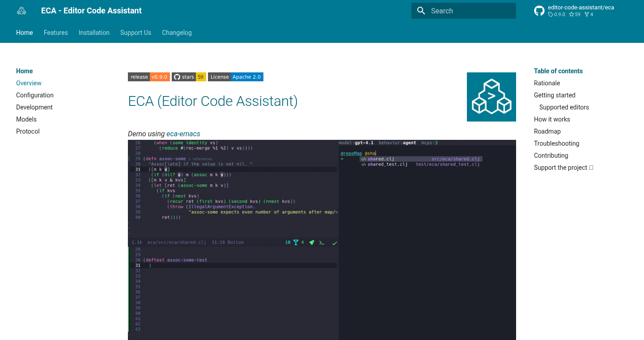
Task: Jump to Support the project section
Action: (x=563, y=168)
